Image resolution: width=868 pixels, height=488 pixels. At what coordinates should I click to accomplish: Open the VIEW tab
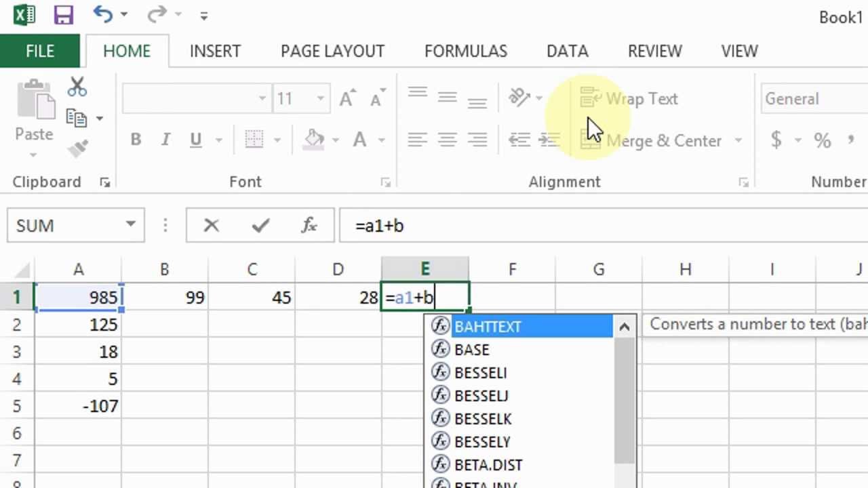click(739, 52)
